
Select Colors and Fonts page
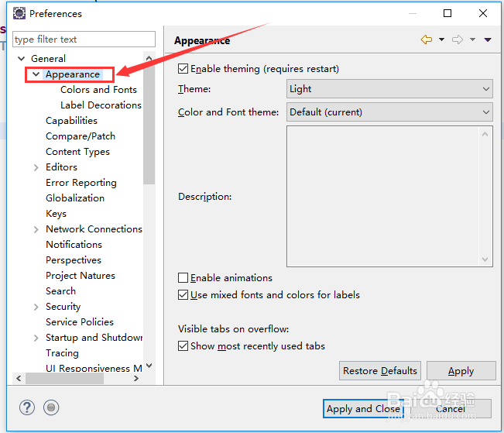coord(98,90)
